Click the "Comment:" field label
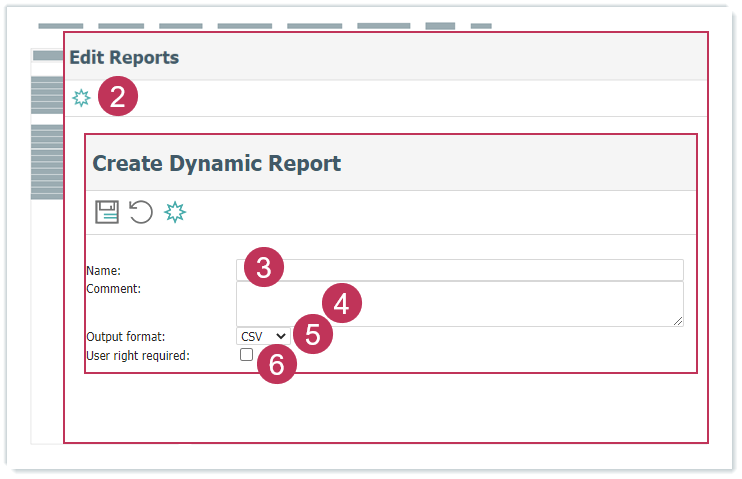 [x=114, y=289]
